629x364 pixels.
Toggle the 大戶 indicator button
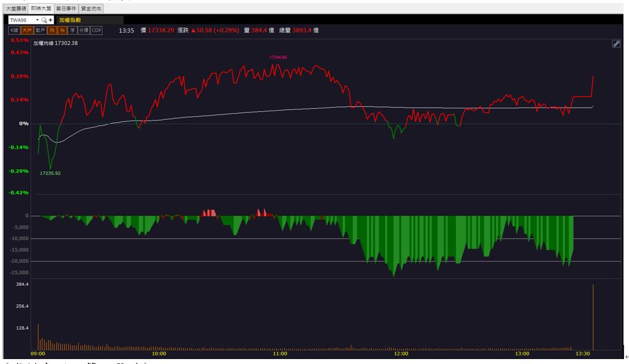[x=27, y=30]
